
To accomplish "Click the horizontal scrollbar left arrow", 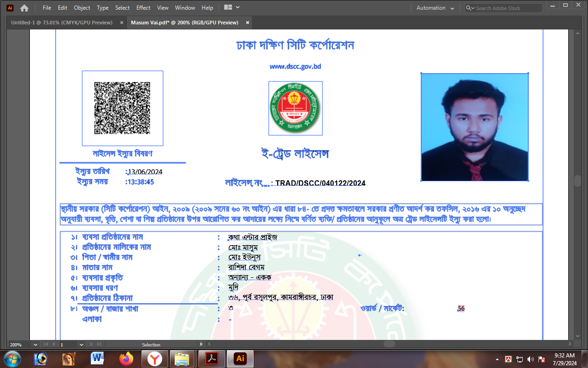I will tap(209, 344).
